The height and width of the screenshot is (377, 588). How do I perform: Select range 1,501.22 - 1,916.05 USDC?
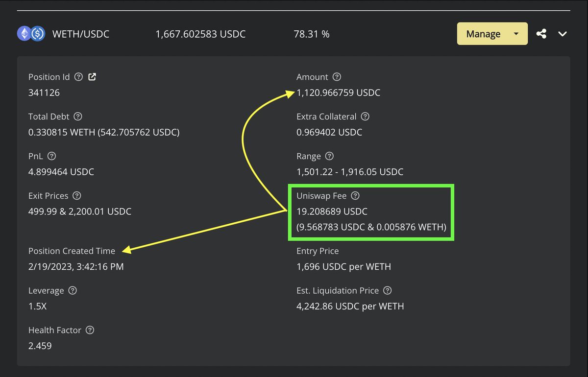[350, 172]
